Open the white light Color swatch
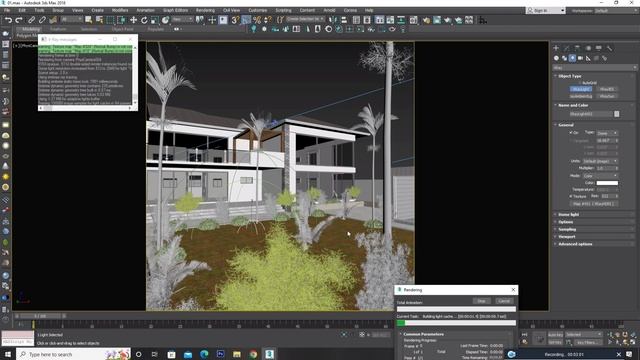This screenshot has width=640, height=360. [607, 183]
